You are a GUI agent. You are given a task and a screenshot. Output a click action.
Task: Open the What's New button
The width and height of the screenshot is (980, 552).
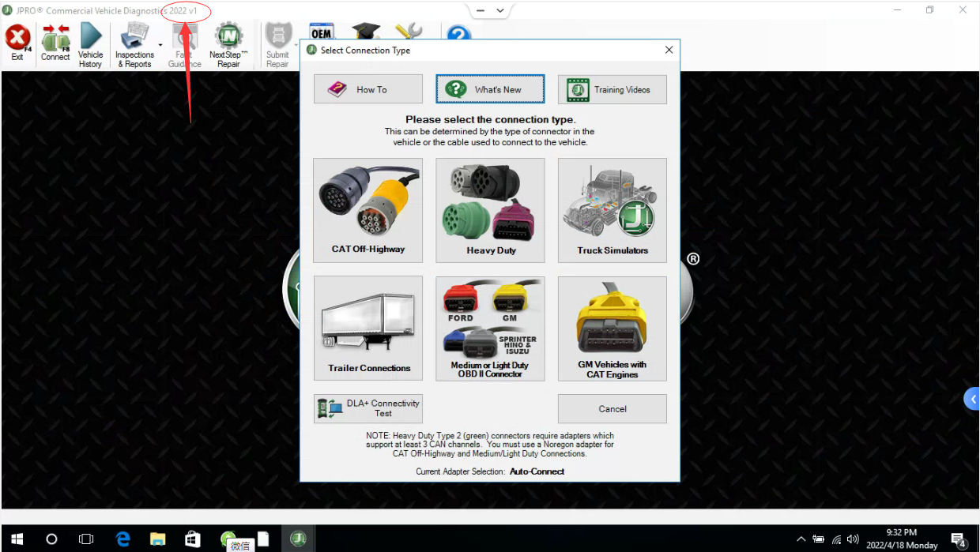coord(490,89)
